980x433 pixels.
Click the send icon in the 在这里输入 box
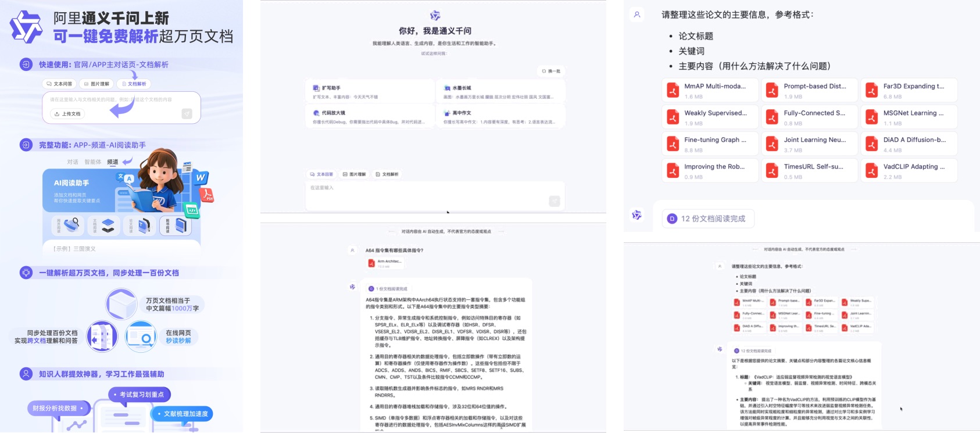pyautogui.click(x=555, y=201)
